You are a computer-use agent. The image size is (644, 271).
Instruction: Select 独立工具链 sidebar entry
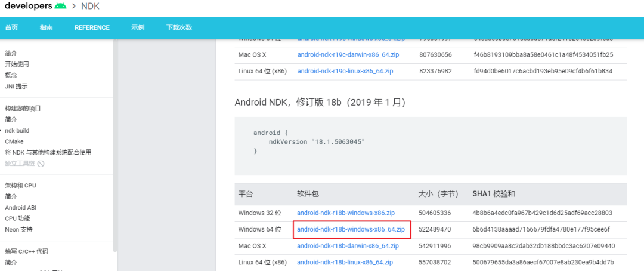(20, 164)
